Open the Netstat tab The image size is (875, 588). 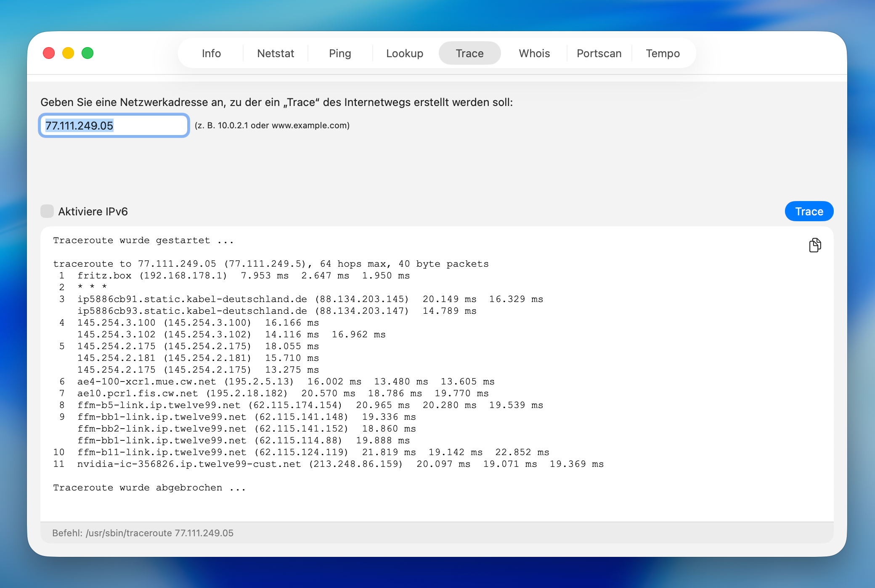276,53
